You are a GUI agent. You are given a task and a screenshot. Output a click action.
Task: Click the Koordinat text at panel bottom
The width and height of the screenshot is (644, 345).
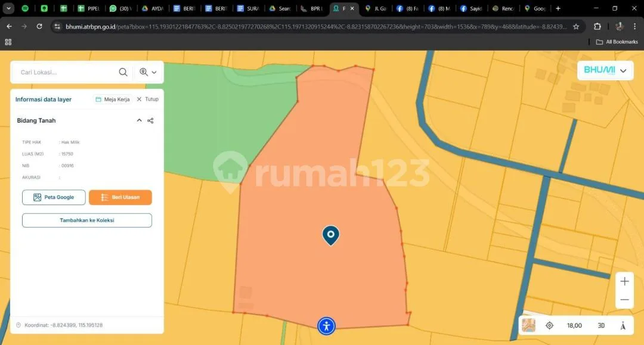[x=63, y=325]
